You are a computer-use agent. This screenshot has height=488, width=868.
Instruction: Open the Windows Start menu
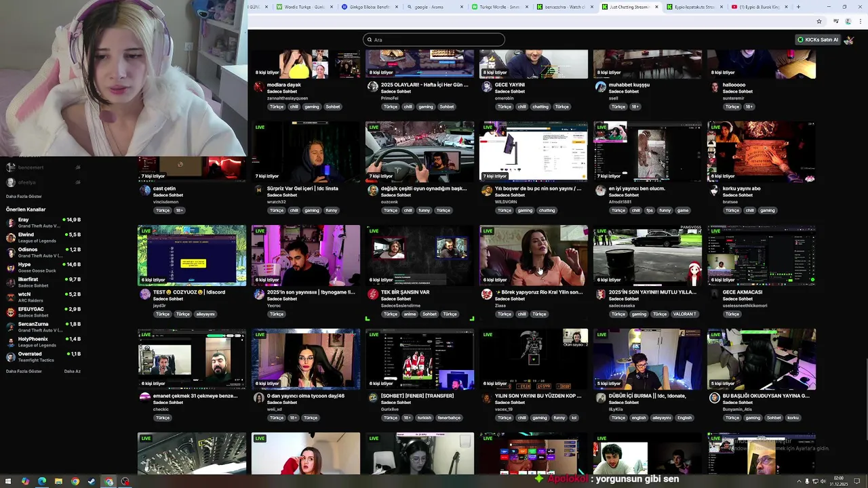(9, 481)
